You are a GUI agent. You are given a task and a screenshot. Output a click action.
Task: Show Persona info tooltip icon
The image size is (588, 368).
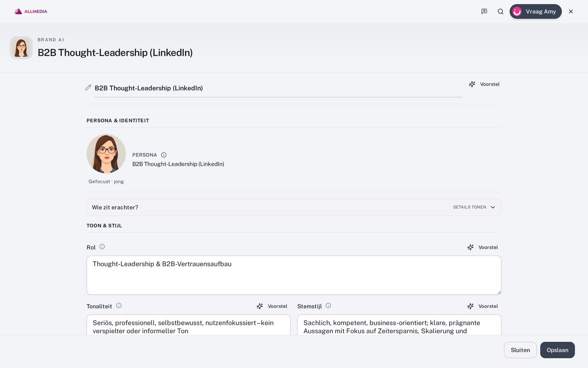click(x=164, y=155)
